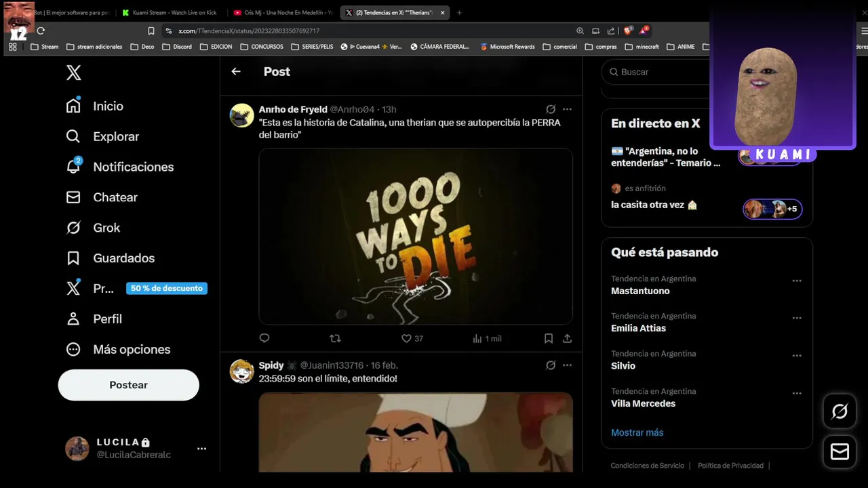Open a new browser tab
The height and width of the screenshot is (488, 868).
(459, 12)
